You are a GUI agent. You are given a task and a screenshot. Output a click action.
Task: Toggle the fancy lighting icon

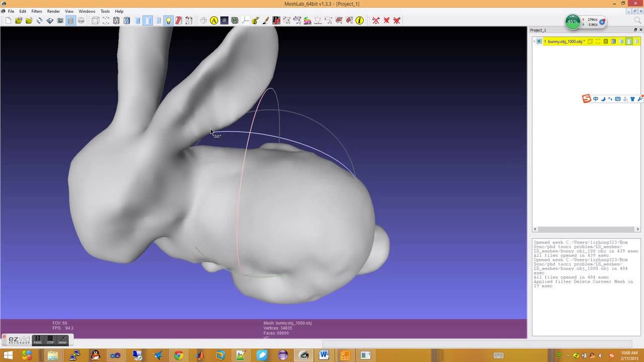[x=189, y=21]
